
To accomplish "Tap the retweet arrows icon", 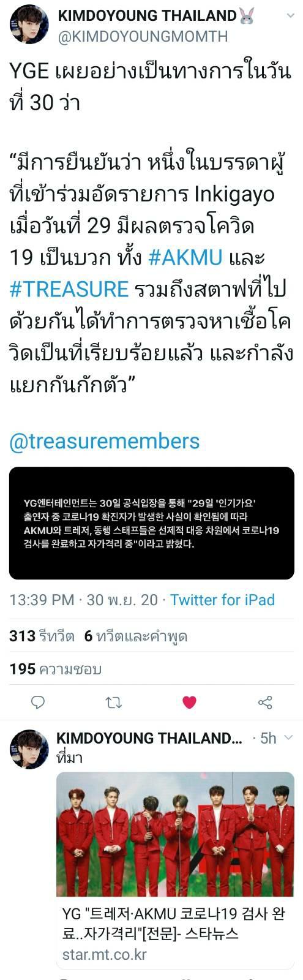I will pyautogui.click(x=114, y=702).
